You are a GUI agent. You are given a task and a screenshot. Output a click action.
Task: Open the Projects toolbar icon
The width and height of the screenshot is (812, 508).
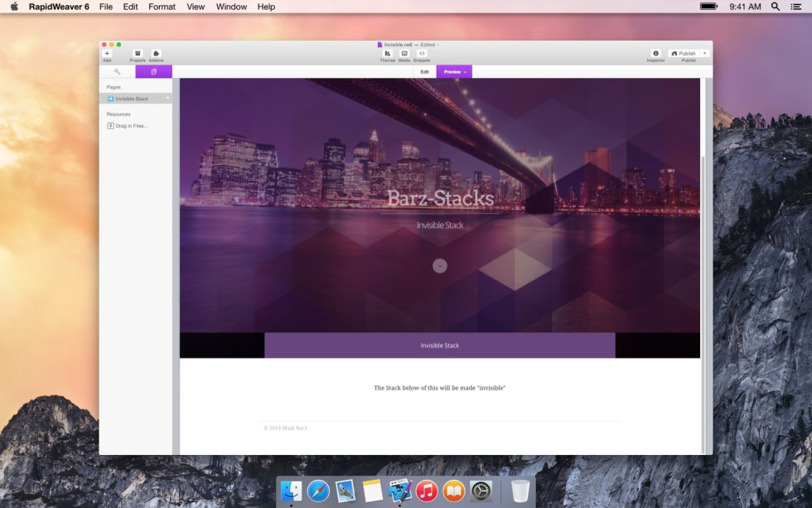138,53
